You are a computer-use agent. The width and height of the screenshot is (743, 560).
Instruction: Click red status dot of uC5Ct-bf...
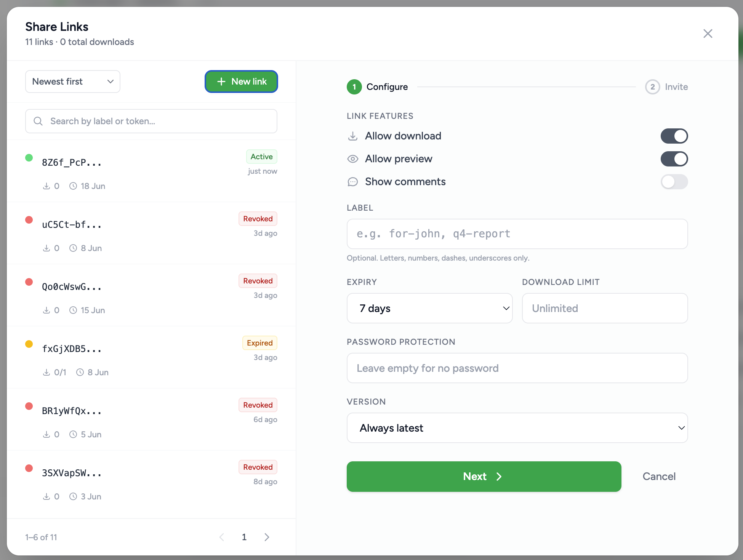point(29,220)
